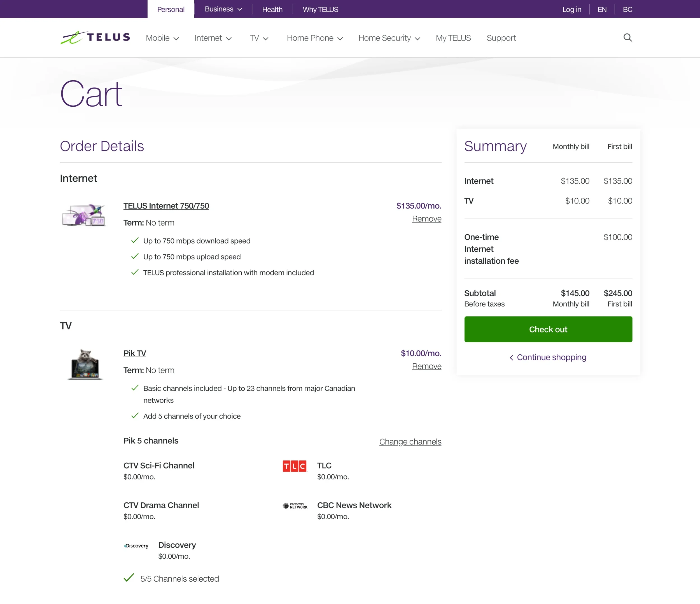700x604 pixels.
Task: Click the 5/5 Channels selected text
Action: (x=179, y=579)
